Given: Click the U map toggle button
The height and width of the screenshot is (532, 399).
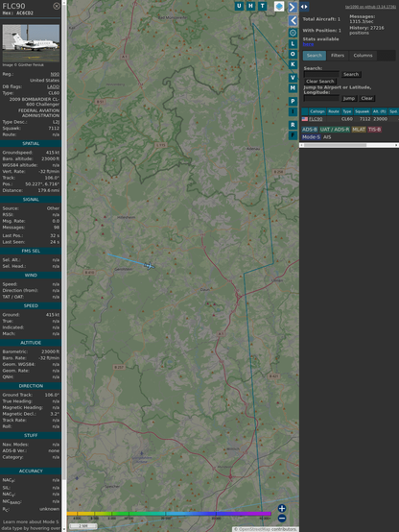Looking at the screenshot, I should 239,6.
